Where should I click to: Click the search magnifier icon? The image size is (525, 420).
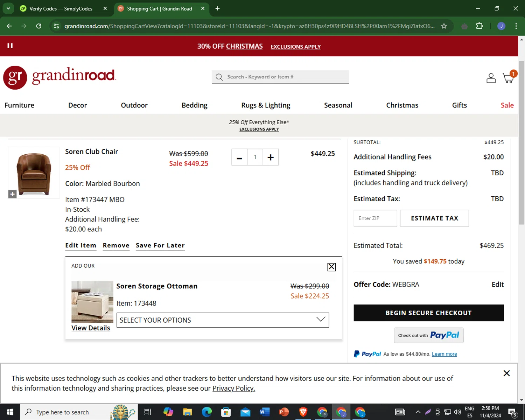(219, 77)
